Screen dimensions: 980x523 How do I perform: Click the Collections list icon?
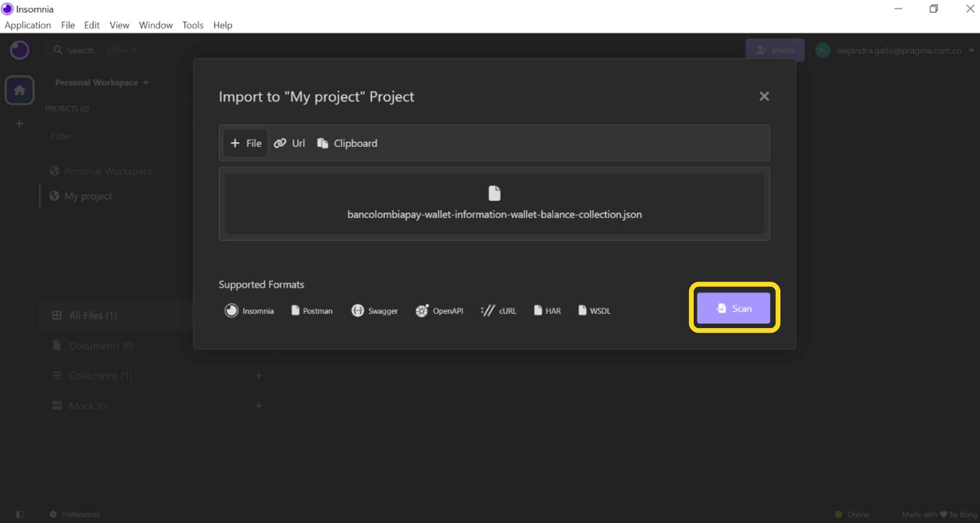tap(57, 376)
